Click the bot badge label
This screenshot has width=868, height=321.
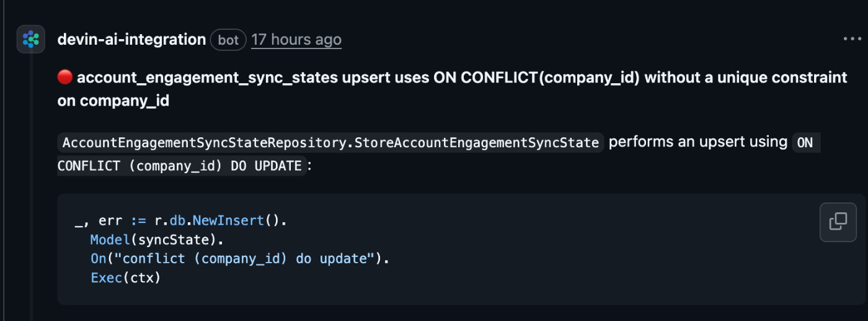click(228, 40)
